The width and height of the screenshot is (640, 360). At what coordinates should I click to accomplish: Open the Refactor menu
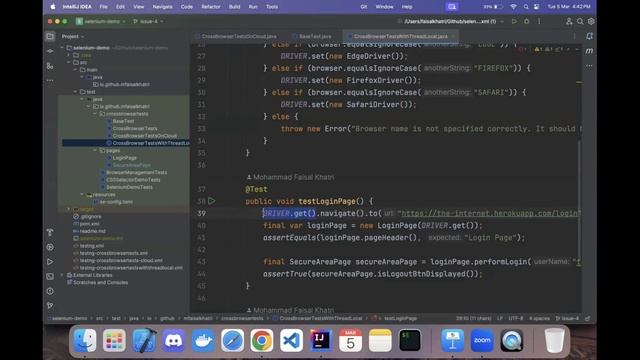coord(211,7)
